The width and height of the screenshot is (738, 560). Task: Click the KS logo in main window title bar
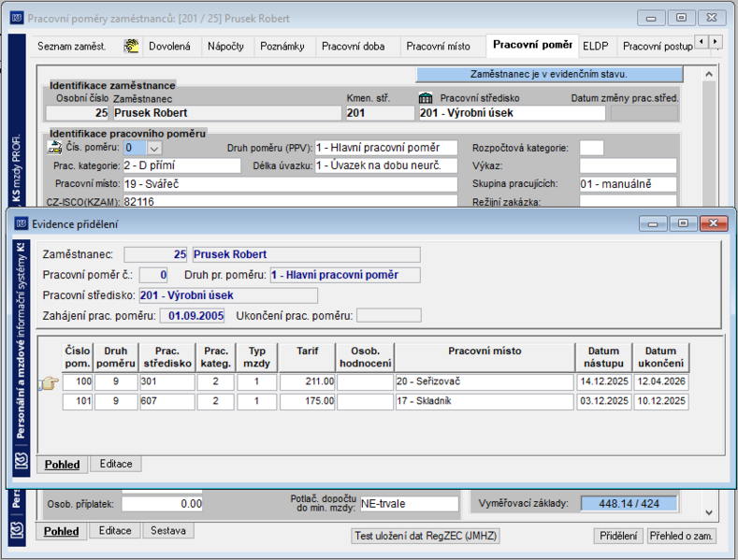click(17, 18)
